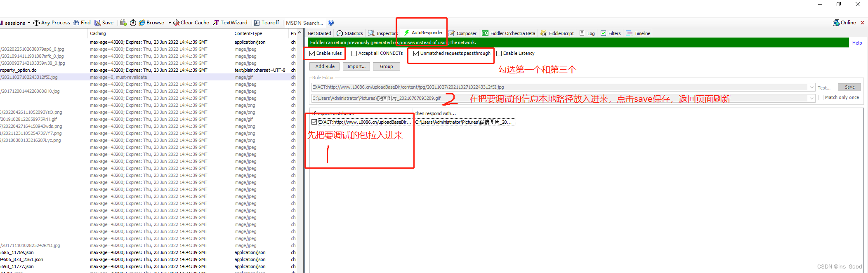Click the camera screenshot toolbar icon
The image size is (868, 273).
point(123,23)
